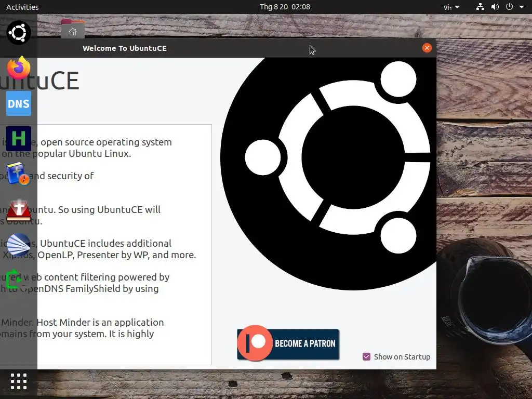Show Applications grid button
The image size is (532, 399).
(x=19, y=381)
